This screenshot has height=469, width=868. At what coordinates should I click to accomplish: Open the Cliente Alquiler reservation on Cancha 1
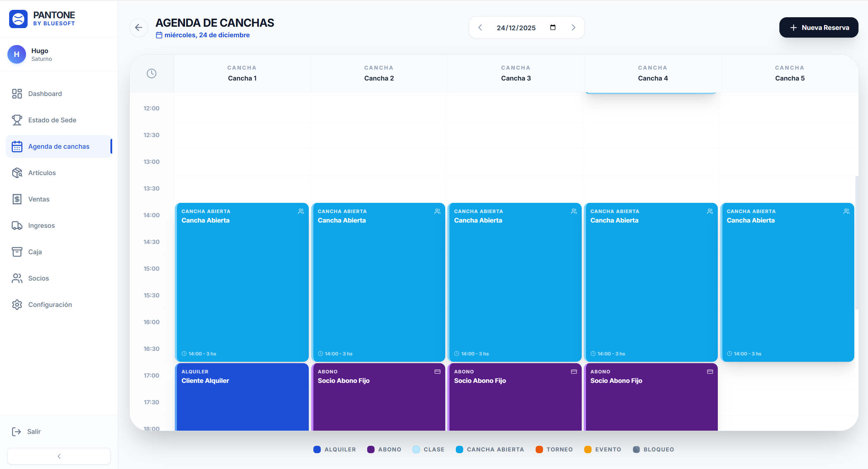pos(242,397)
